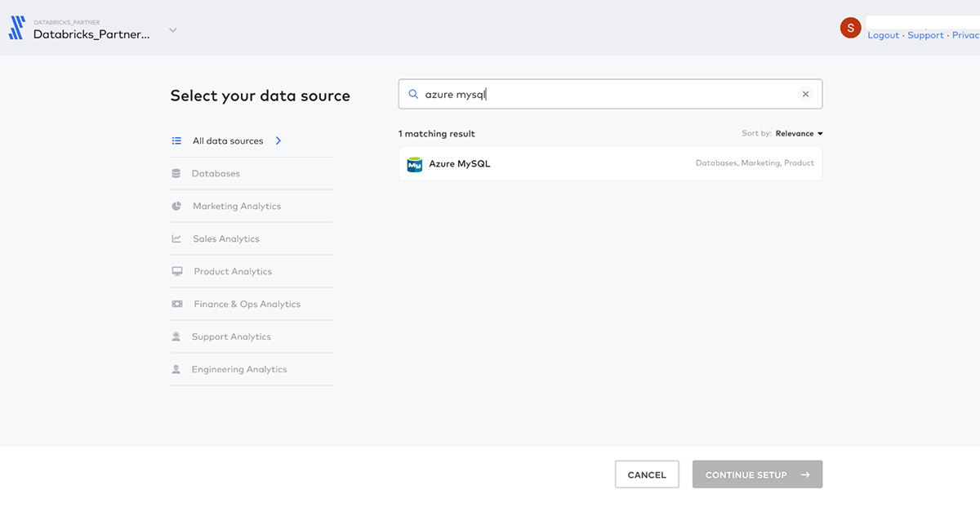Click the search magnifier icon
The width and height of the screenshot is (980, 530).
click(413, 95)
